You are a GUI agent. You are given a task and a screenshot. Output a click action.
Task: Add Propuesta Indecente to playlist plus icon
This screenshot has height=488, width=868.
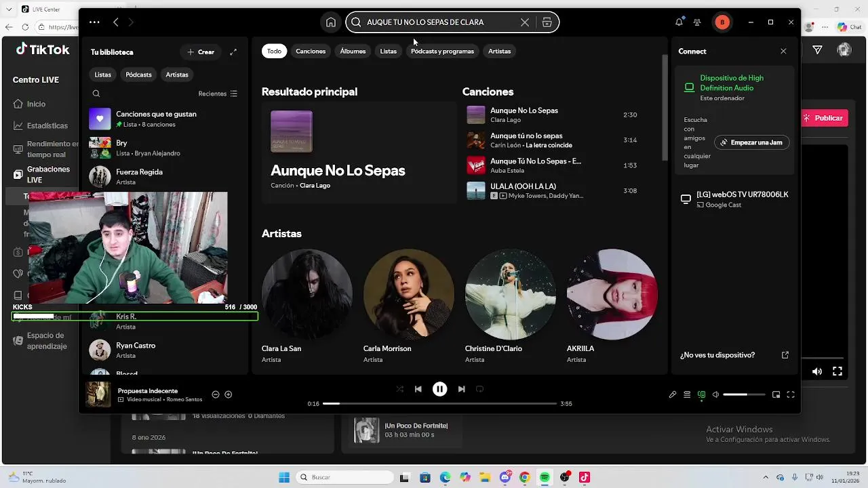coord(229,394)
